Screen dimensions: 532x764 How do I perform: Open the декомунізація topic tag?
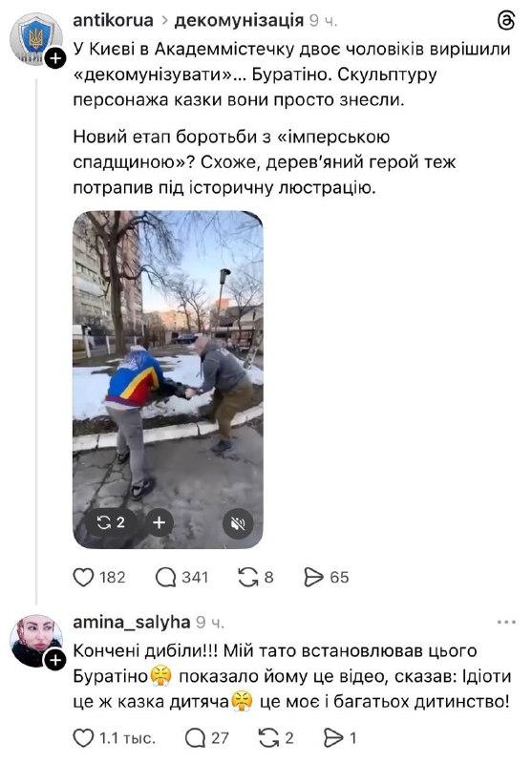tap(239, 20)
